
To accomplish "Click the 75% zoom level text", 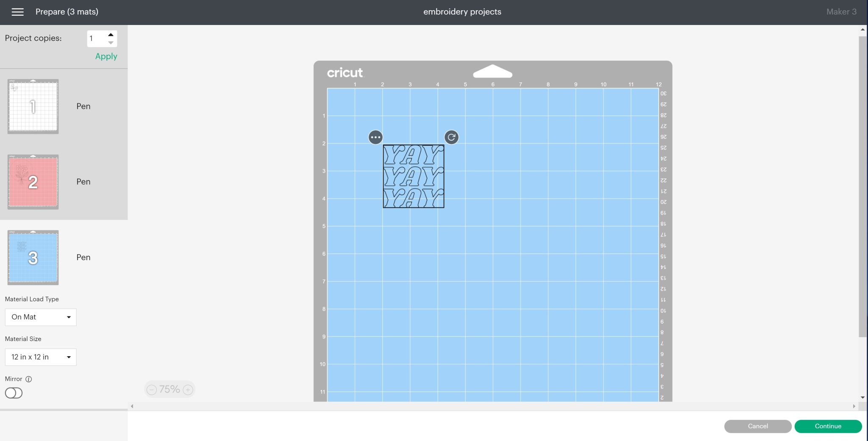I will (x=170, y=389).
